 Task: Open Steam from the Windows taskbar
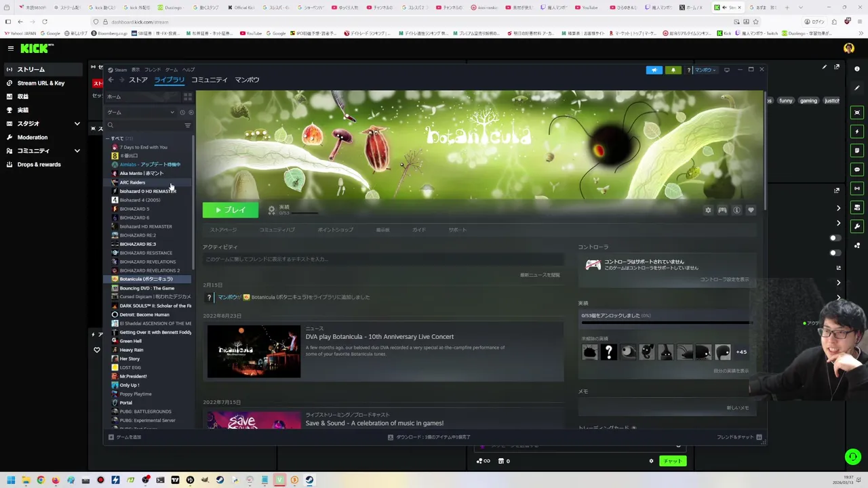tap(309, 481)
